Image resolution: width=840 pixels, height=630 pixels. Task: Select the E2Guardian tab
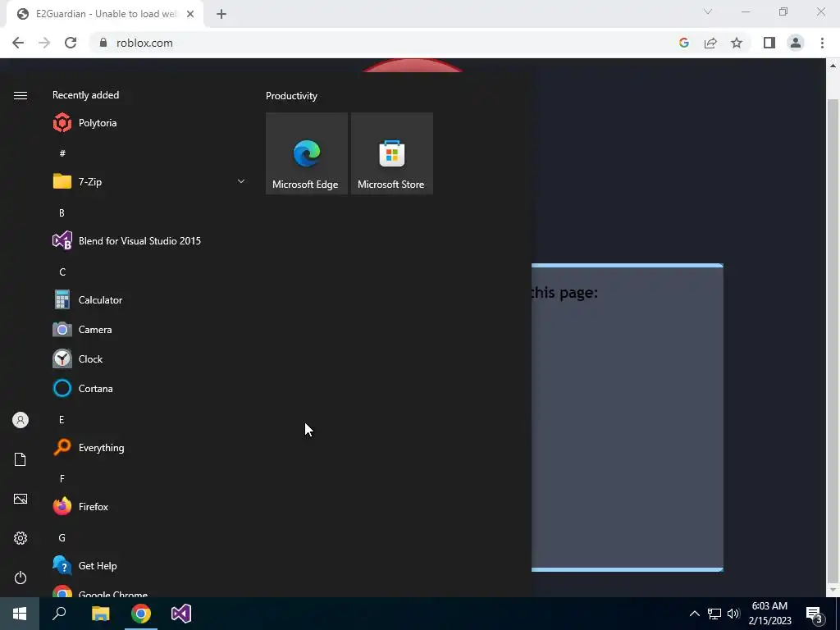click(104, 14)
